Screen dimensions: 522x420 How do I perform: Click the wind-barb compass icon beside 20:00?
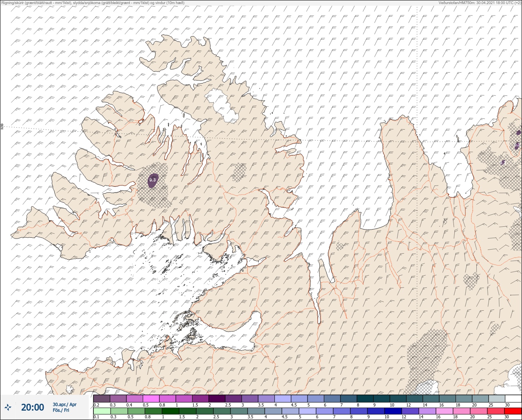[x=8, y=407]
